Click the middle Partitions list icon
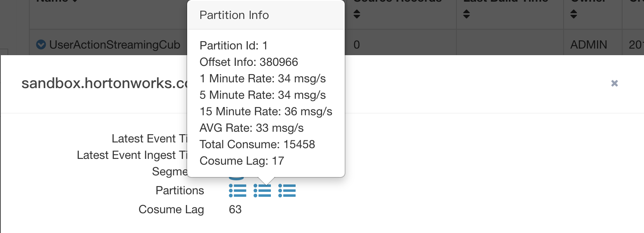644x233 pixels. coord(262,191)
